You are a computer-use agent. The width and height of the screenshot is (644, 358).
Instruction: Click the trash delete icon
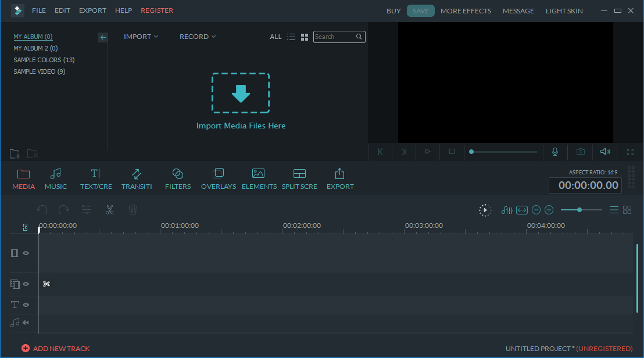[x=133, y=210]
